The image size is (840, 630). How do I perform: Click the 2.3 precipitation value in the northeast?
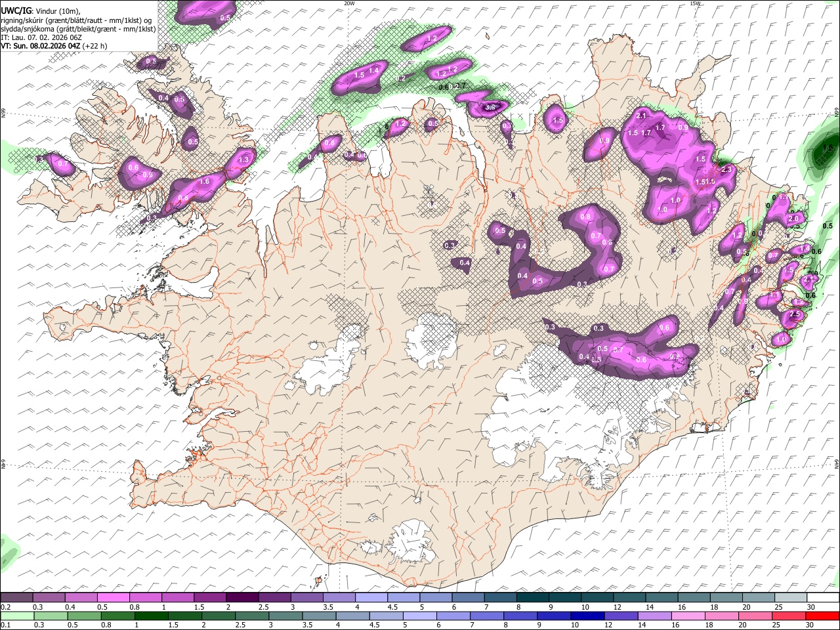tap(726, 169)
